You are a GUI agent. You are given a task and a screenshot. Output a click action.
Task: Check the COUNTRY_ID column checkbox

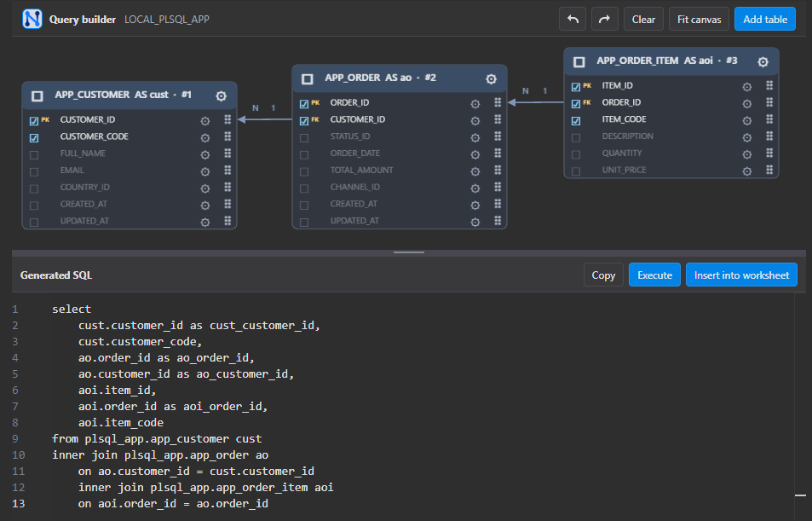click(34, 188)
